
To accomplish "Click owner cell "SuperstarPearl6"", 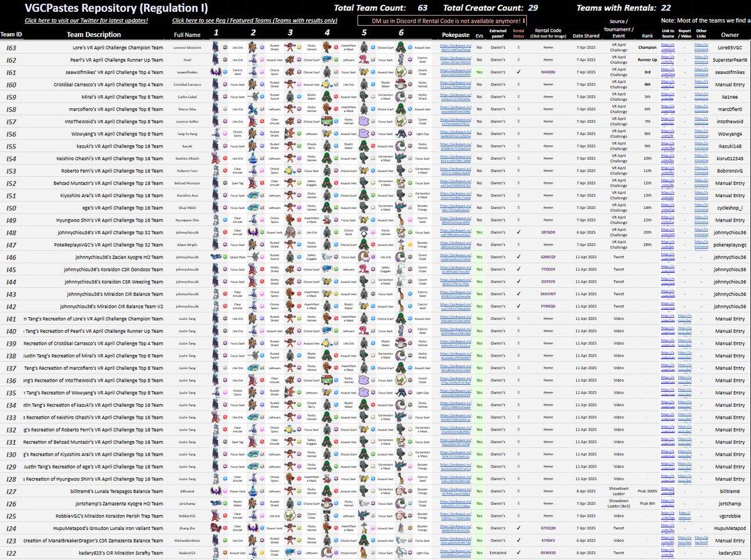I will tap(730, 60).
